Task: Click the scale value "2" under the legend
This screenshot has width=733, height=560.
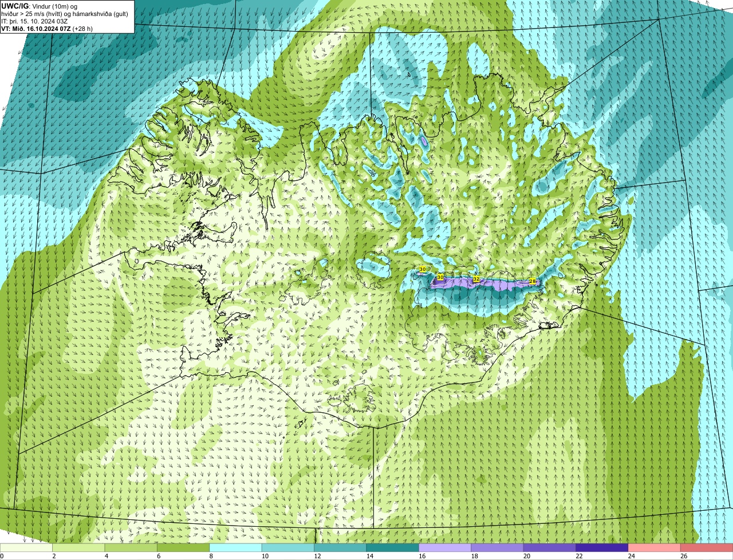Action: [54, 556]
